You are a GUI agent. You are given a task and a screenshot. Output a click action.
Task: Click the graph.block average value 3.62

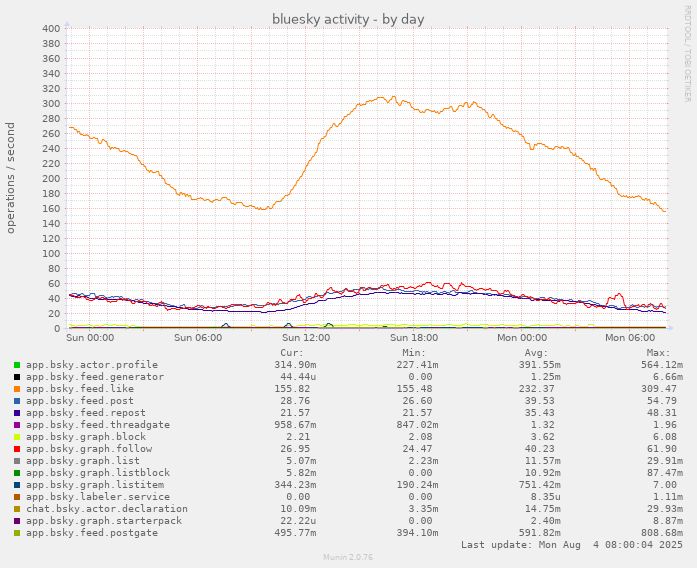coord(542,437)
